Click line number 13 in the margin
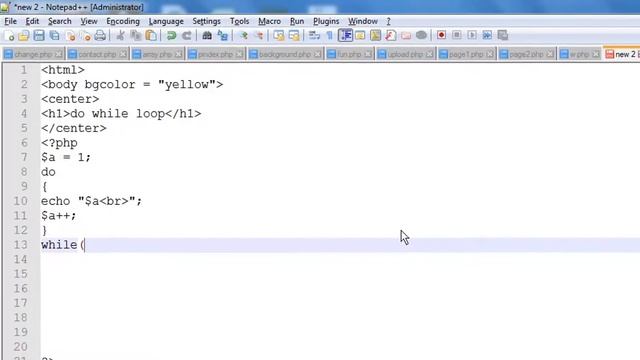The height and width of the screenshot is (360, 640). tap(20, 245)
